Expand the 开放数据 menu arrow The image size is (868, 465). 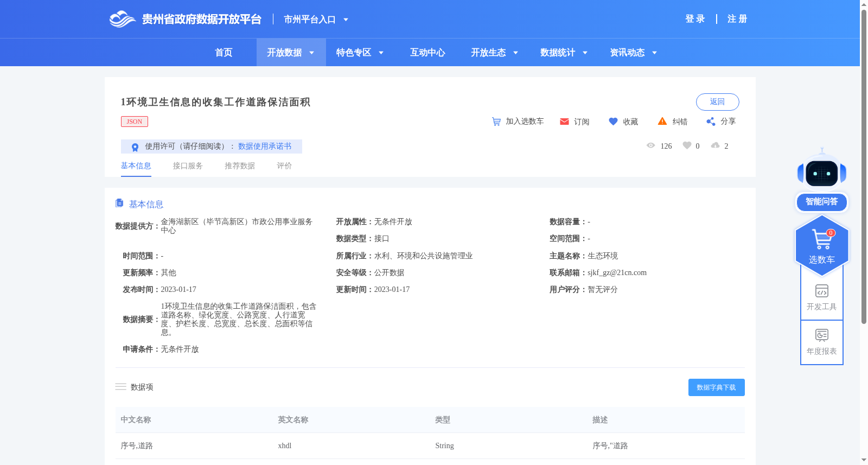(311, 53)
